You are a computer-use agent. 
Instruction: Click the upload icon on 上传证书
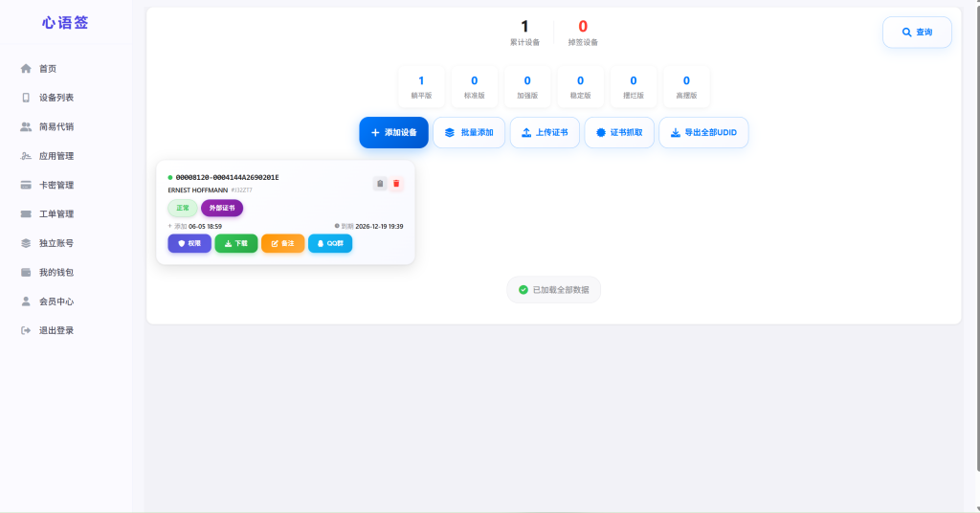tap(526, 132)
